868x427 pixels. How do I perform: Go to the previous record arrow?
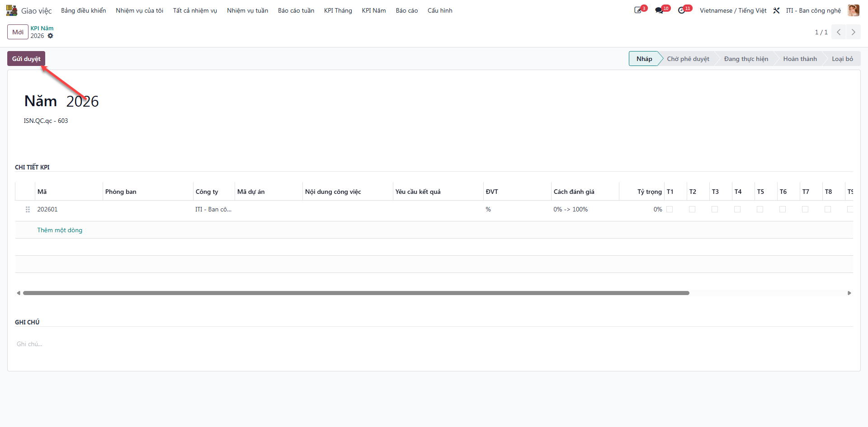pyautogui.click(x=839, y=32)
